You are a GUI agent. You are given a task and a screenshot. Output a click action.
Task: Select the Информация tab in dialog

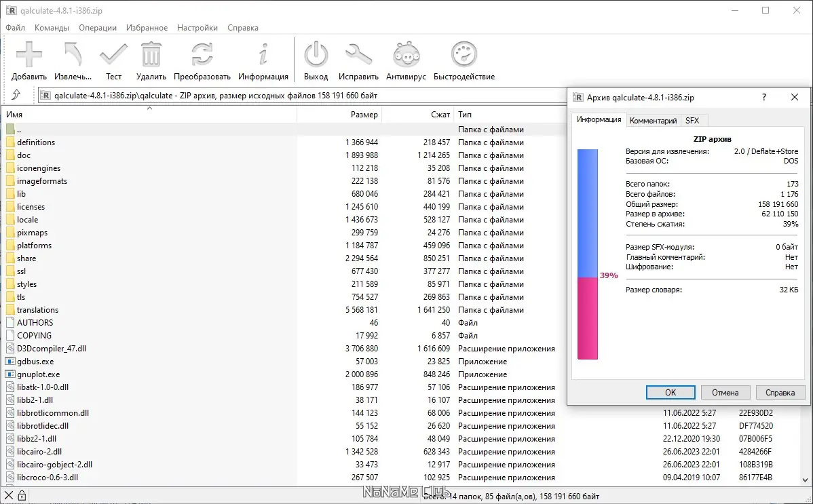coord(599,119)
